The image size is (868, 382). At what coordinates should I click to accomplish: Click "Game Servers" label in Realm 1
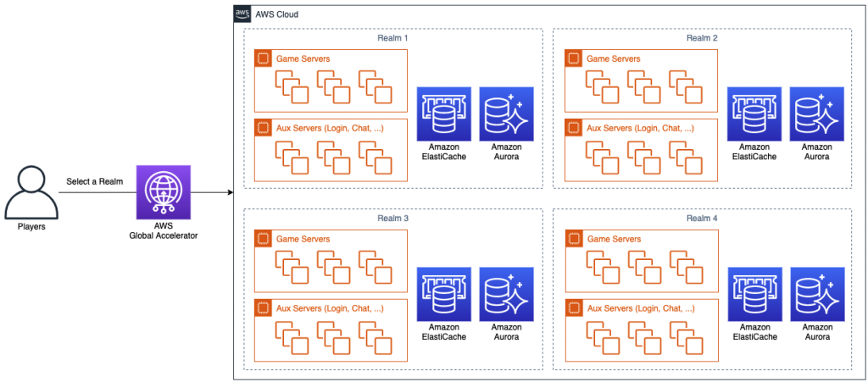[303, 58]
